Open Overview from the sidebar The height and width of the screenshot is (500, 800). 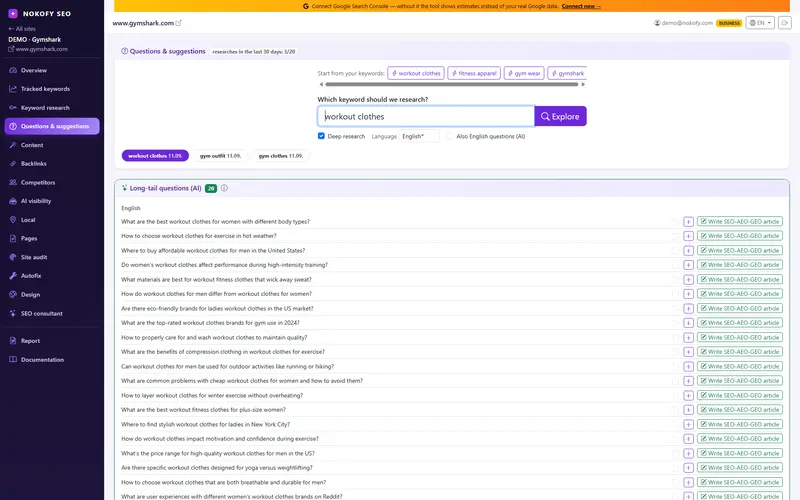[x=34, y=70]
